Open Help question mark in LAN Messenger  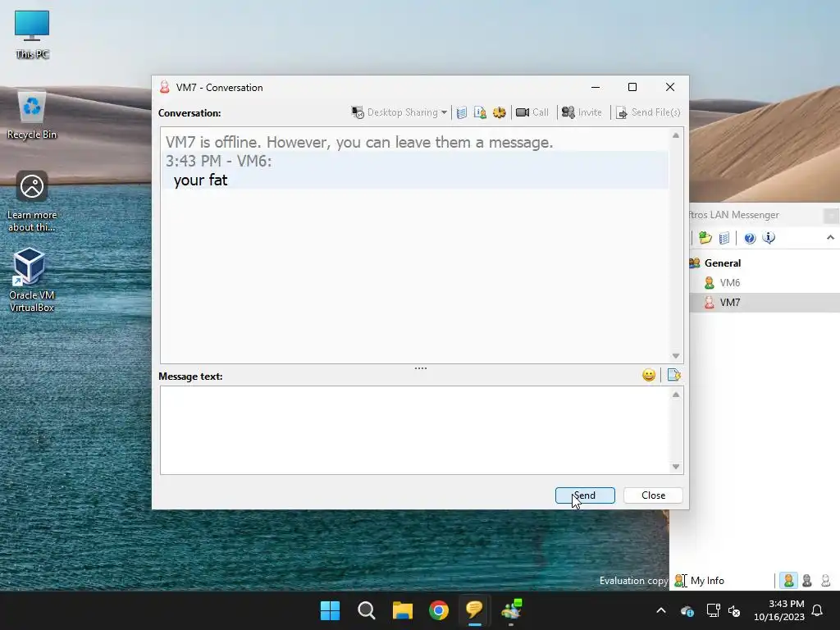pyautogui.click(x=750, y=238)
